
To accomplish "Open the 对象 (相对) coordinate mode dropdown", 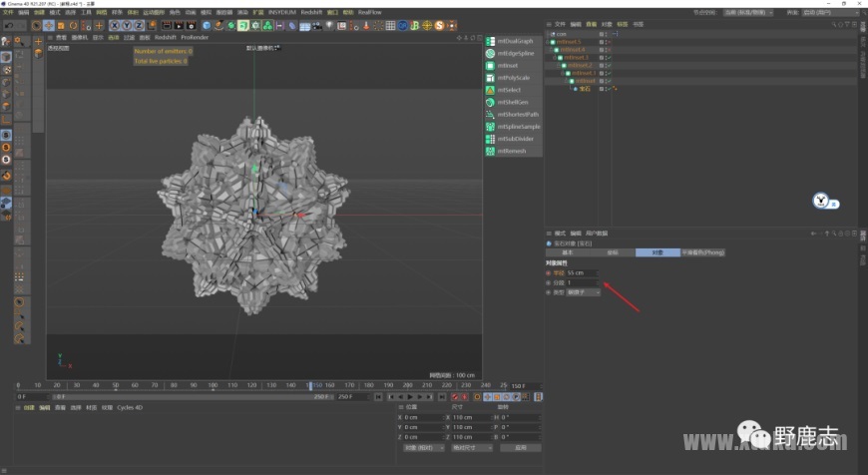I will pyautogui.click(x=423, y=447).
